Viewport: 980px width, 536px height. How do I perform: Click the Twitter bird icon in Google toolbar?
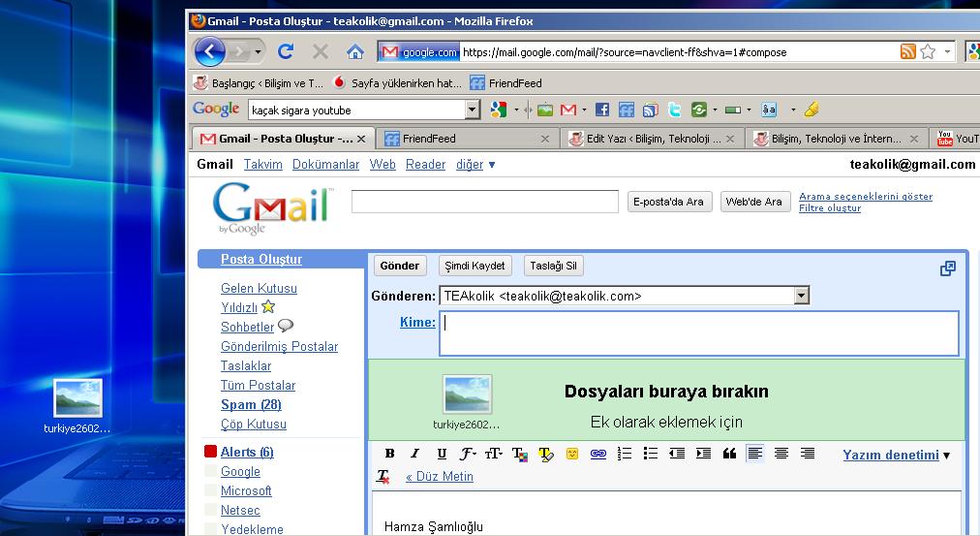click(674, 110)
